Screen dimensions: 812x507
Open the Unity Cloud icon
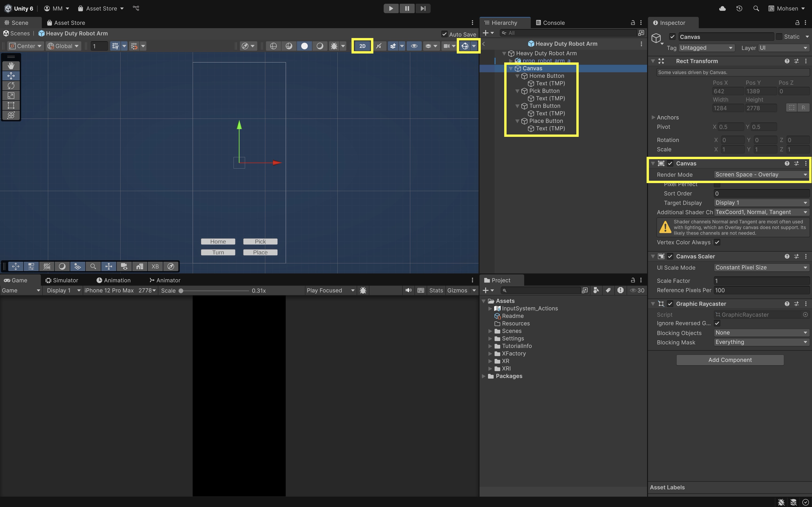coord(722,8)
